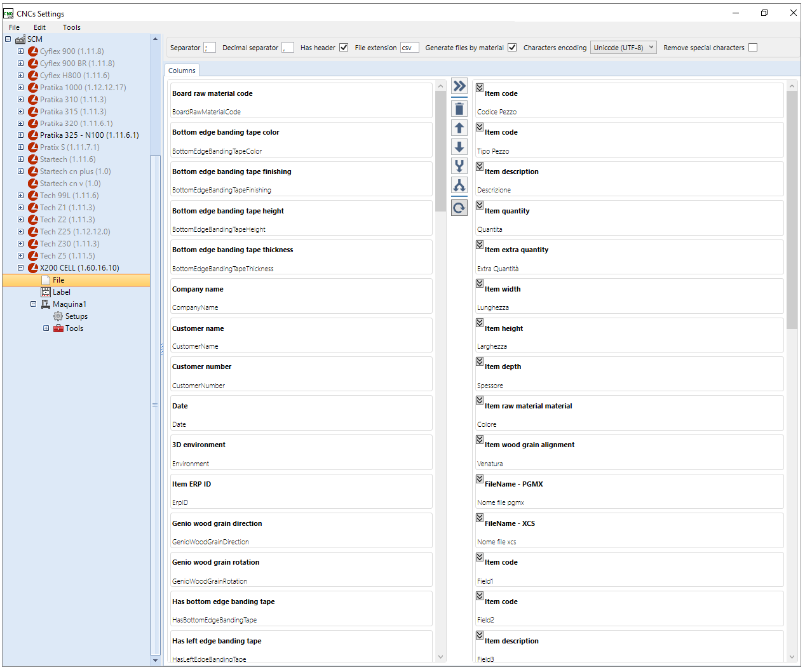Viewport: 805px width, 672px height.
Task: Click the merge columns icon
Action: (459, 166)
